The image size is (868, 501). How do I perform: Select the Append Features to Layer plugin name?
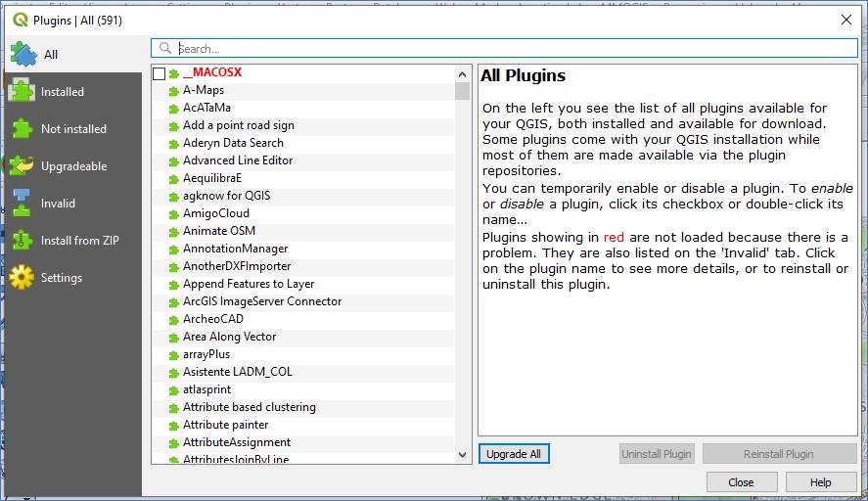point(249,284)
